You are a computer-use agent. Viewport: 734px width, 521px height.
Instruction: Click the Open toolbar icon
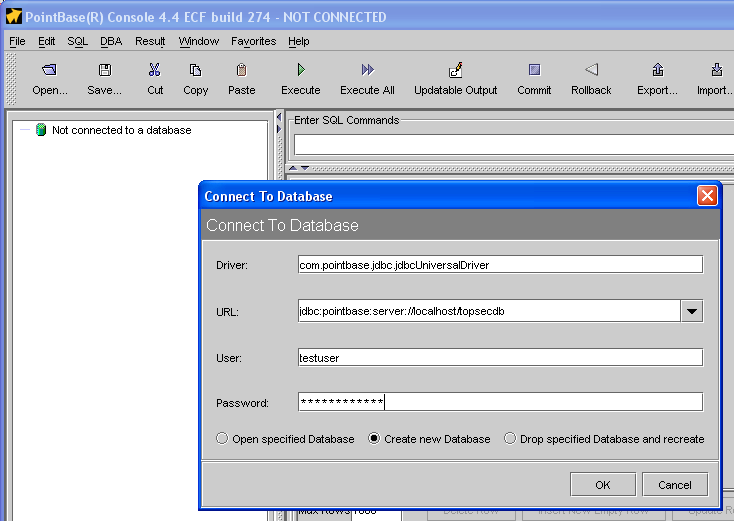point(49,70)
